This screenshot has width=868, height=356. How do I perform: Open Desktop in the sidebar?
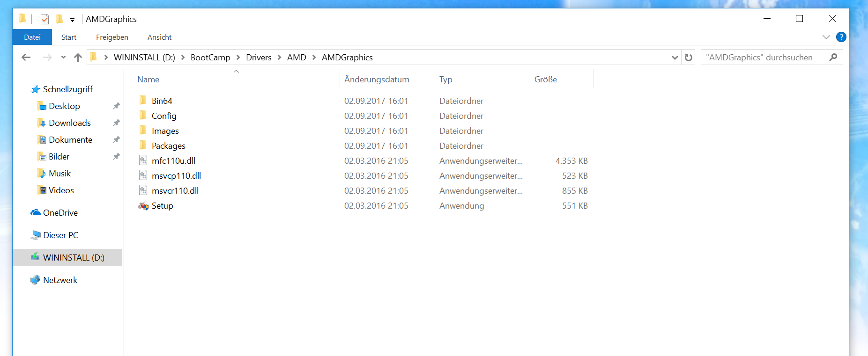pos(64,106)
